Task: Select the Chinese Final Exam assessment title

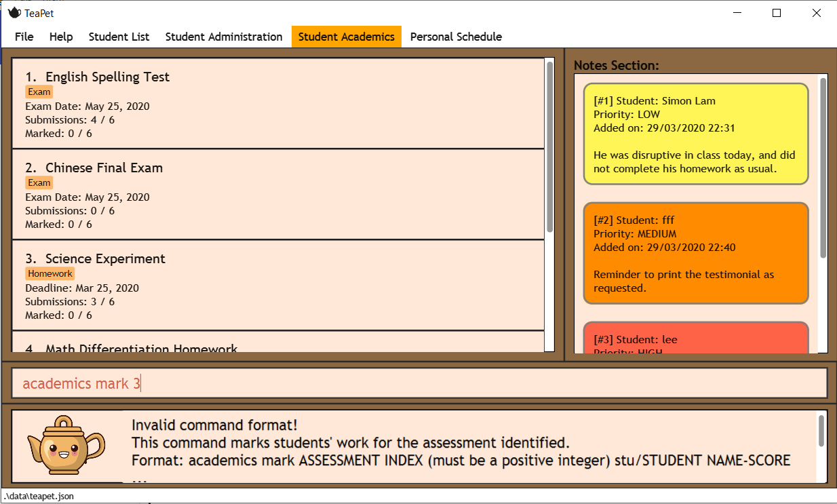Action: pos(104,168)
